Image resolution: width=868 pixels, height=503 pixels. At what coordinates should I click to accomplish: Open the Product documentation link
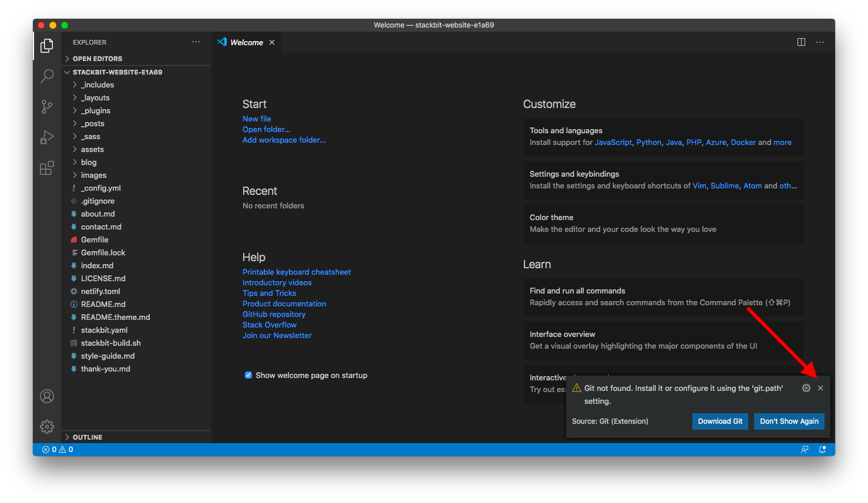pos(284,303)
